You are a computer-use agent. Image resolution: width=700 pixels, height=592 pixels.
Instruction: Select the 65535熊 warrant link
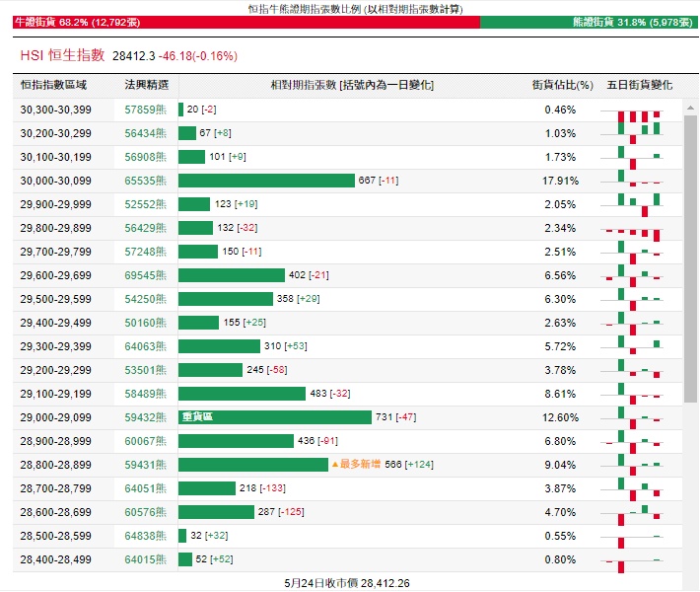click(x=145, y=181)
